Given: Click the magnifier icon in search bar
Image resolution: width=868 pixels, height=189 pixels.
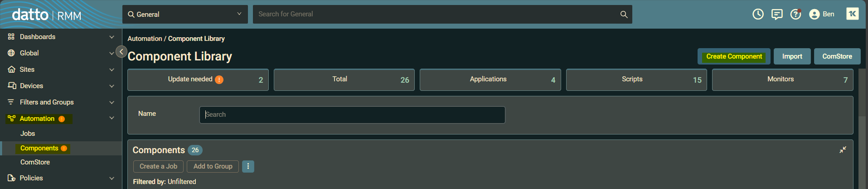Looking at the screenshot, I should (x=624, y=15).
